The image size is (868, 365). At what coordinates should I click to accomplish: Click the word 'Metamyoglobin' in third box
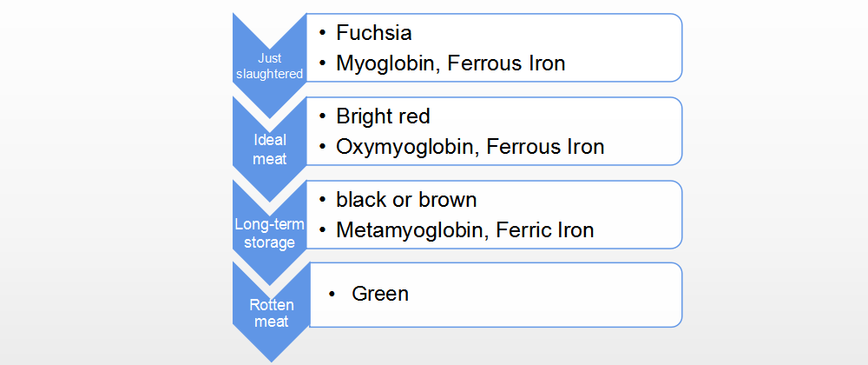(x=409, y=231)
